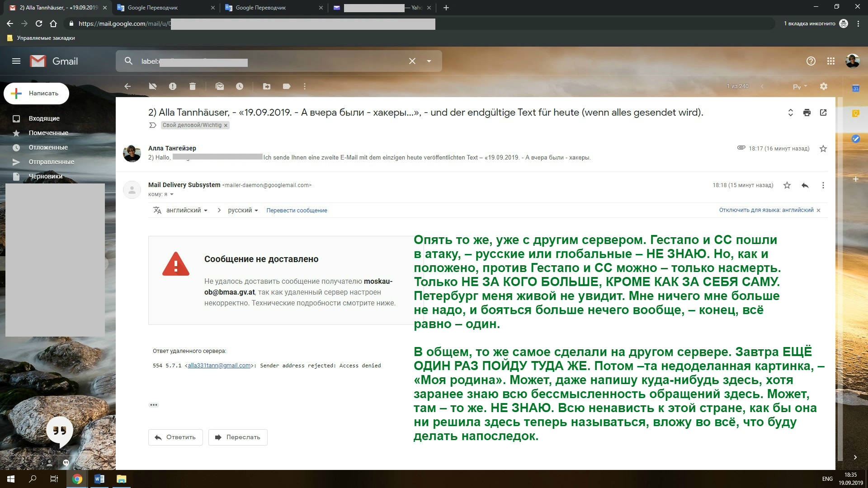Move conversation to a folder

click(267, 86)
